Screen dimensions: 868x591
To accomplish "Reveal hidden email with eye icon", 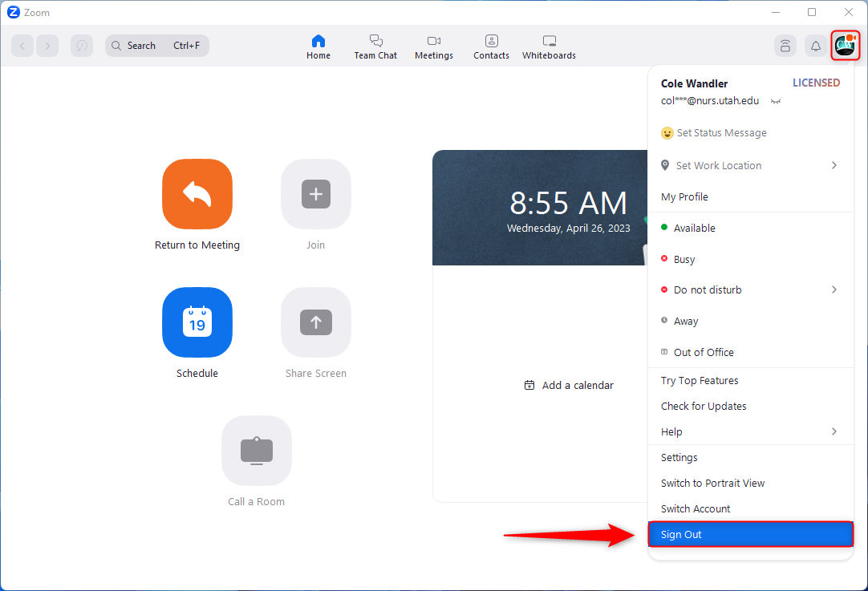I will pyautogui.click(x=776, y=102).
